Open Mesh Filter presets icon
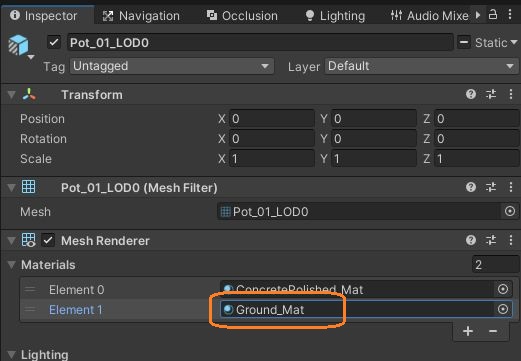This screenshot has height=361, width=521. (x=491, y=187)
